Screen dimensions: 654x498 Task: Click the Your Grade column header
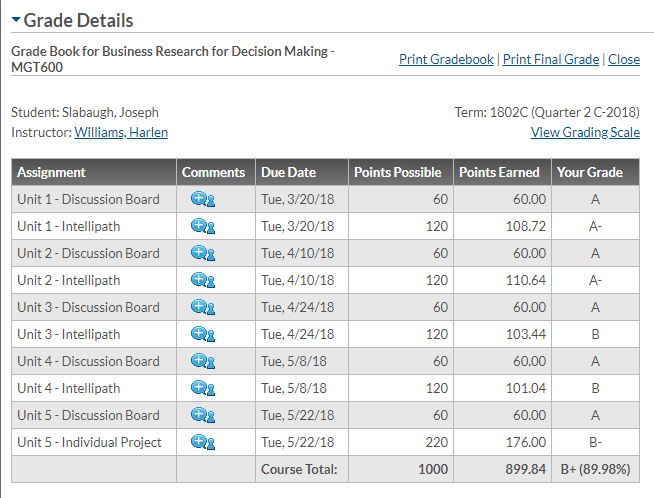(590, 172)
